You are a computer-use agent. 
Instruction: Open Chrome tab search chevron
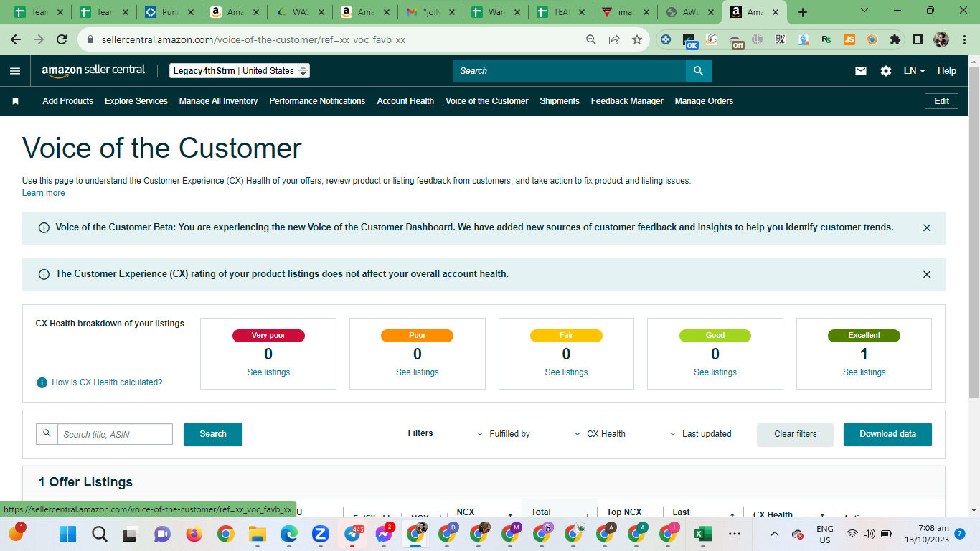[864, 11]
